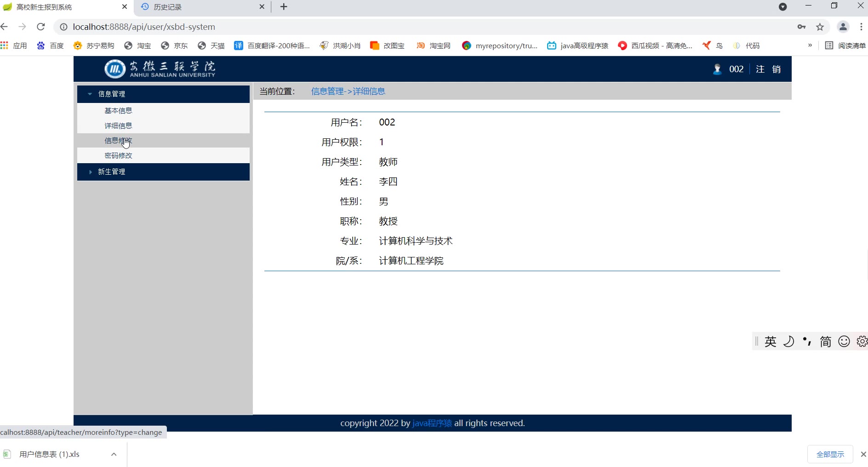
Task: Open the 天猫 bookmark
Action: (211, 46)
